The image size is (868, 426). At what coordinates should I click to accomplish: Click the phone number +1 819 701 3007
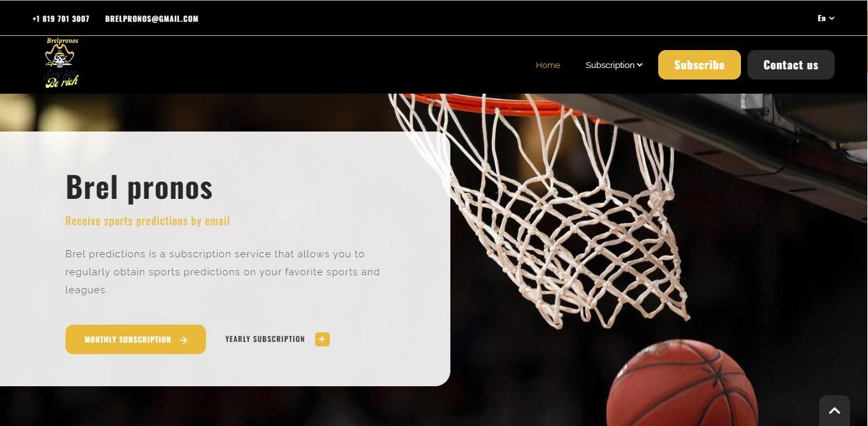(x=61, y=19)
